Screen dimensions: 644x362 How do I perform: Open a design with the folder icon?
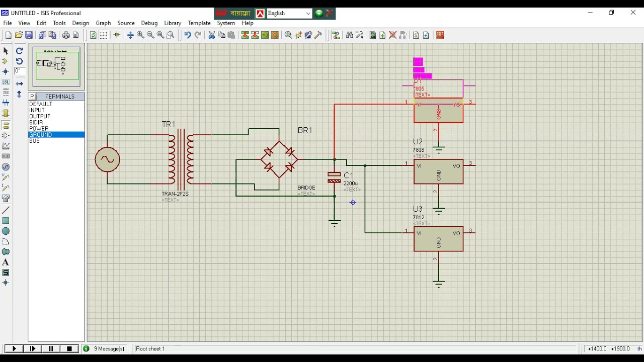[x=19, y=35]
